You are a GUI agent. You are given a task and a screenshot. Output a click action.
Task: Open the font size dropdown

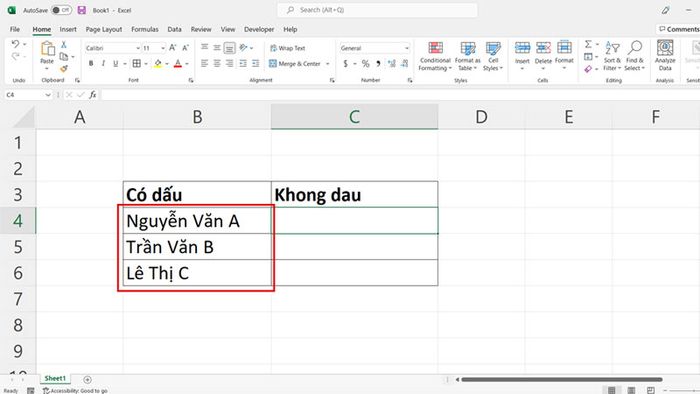pos(163,48)
